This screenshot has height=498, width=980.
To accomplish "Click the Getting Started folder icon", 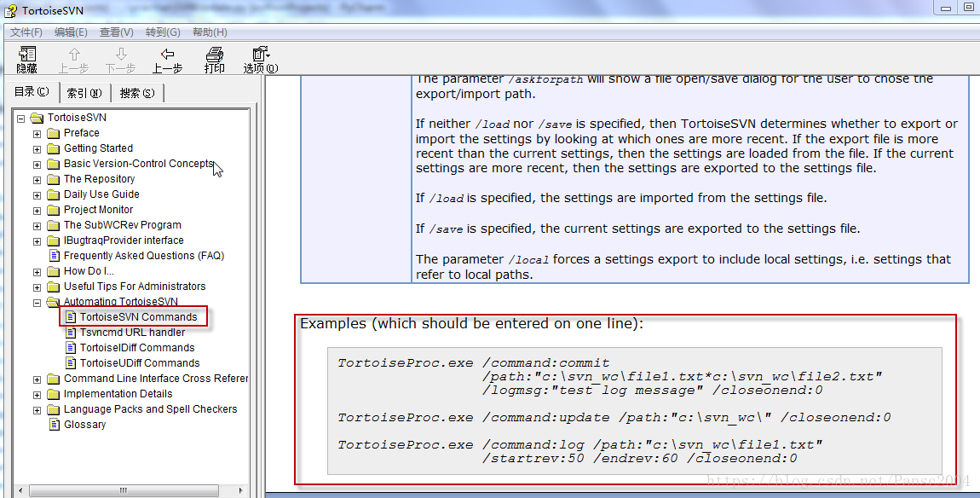I will point(53,148).
